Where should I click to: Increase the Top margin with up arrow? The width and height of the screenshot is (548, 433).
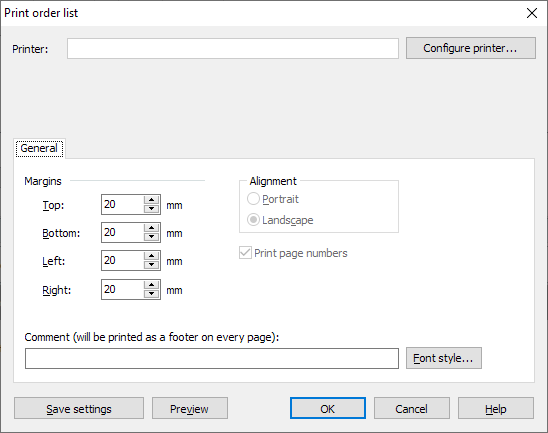tap(151, 200)
